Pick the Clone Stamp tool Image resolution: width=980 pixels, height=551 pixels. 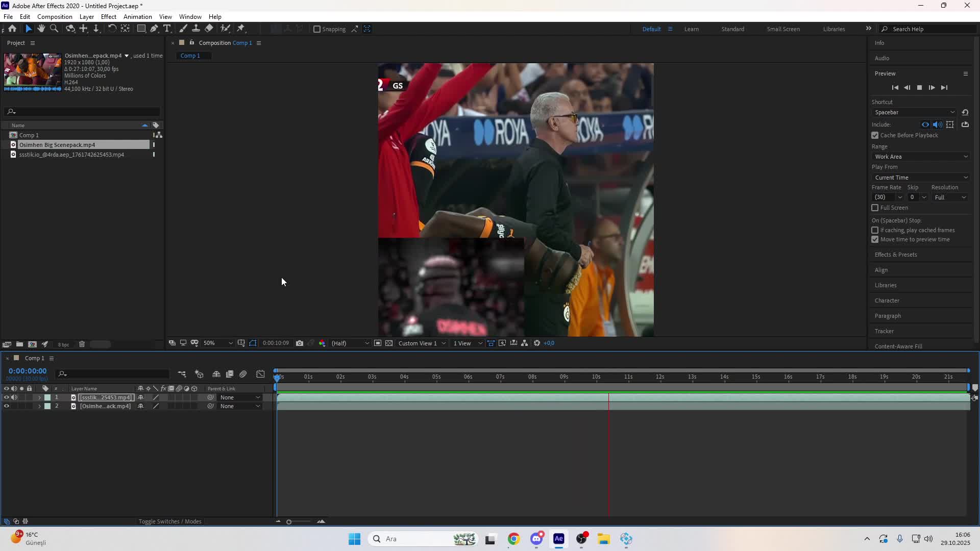196,29
